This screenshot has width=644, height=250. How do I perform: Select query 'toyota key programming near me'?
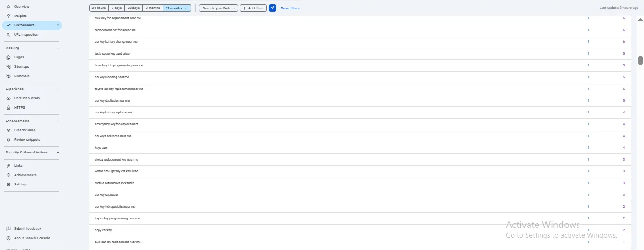(117, 218)
